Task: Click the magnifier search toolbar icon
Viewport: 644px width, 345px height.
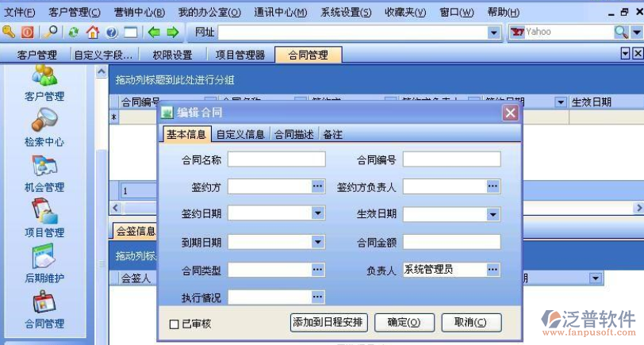Action: pyautogui.click(x=52, y=33)
